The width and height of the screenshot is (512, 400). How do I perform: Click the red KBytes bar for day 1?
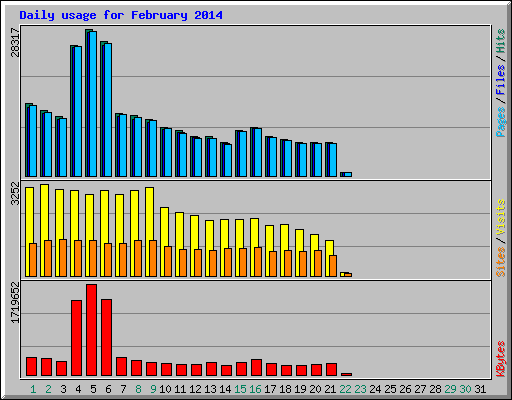click(32, 366)
